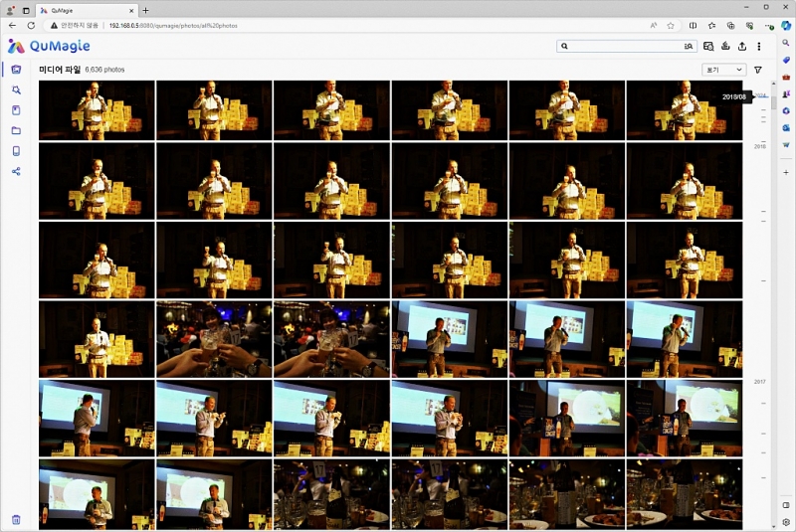This screenshot has height=532, width=796.
Task: Click the upload icon in top toolbar
Action: (x=742, y=46)
